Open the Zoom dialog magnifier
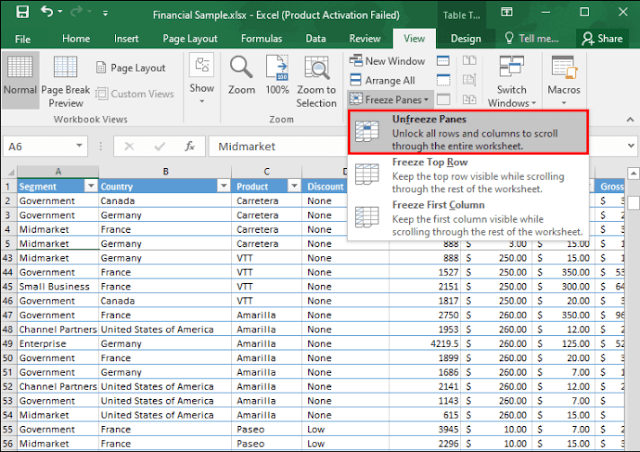 tap(241, 75)
